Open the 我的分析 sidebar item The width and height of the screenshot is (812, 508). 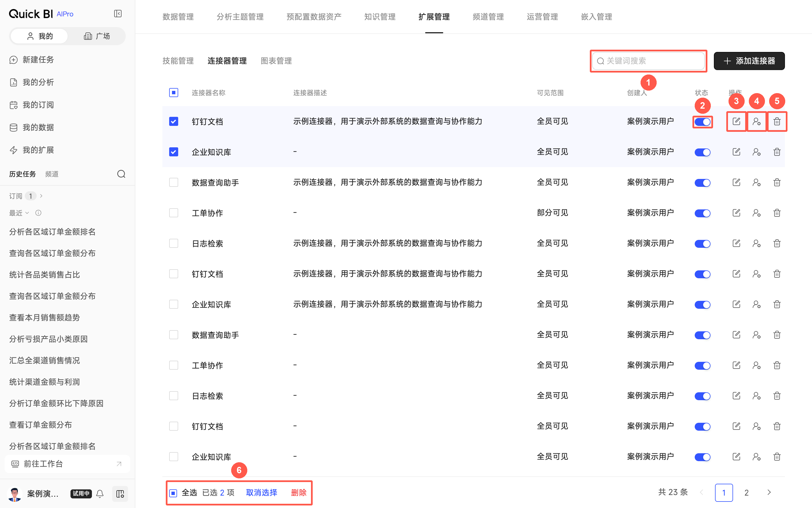pos(38,82)
